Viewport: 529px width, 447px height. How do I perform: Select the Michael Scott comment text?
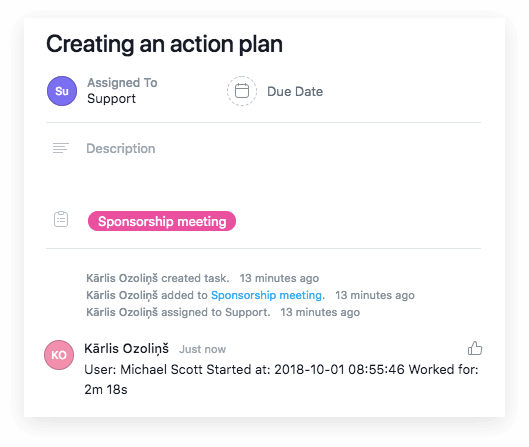click(x=281, y=380)
